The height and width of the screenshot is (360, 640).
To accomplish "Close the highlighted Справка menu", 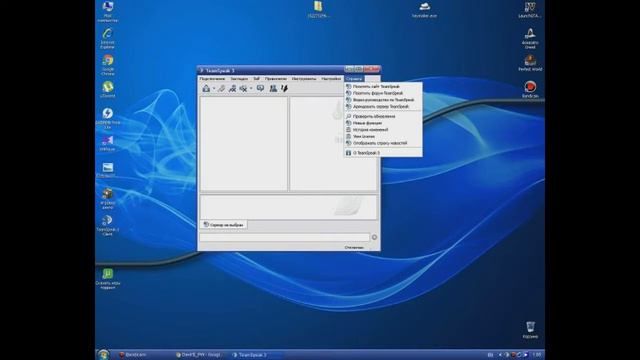I will tap(353, 78).
